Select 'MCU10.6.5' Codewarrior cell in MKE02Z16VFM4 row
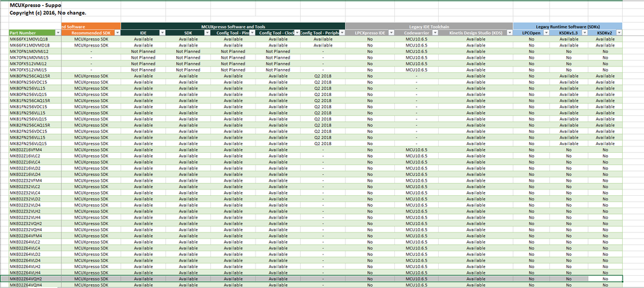Screen dimensions: 644x288 pos(416,149)
